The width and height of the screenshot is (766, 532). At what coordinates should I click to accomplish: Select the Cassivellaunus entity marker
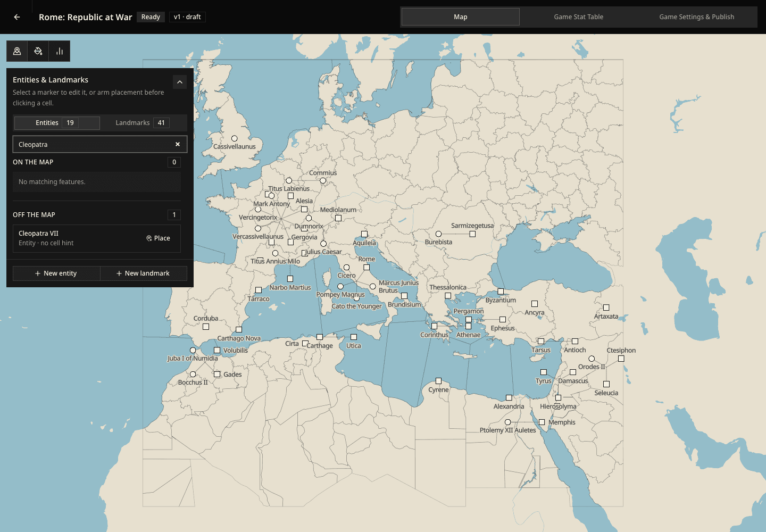(234, 138)
